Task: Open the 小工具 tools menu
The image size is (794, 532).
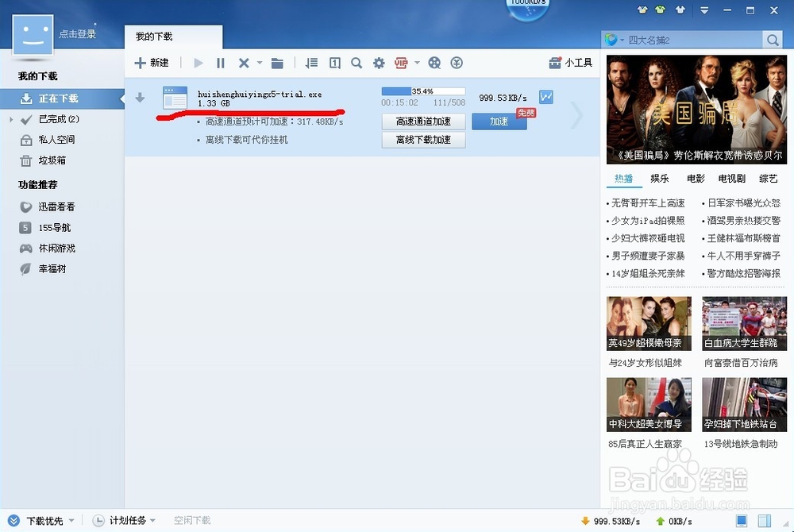Action: (571, 63)
